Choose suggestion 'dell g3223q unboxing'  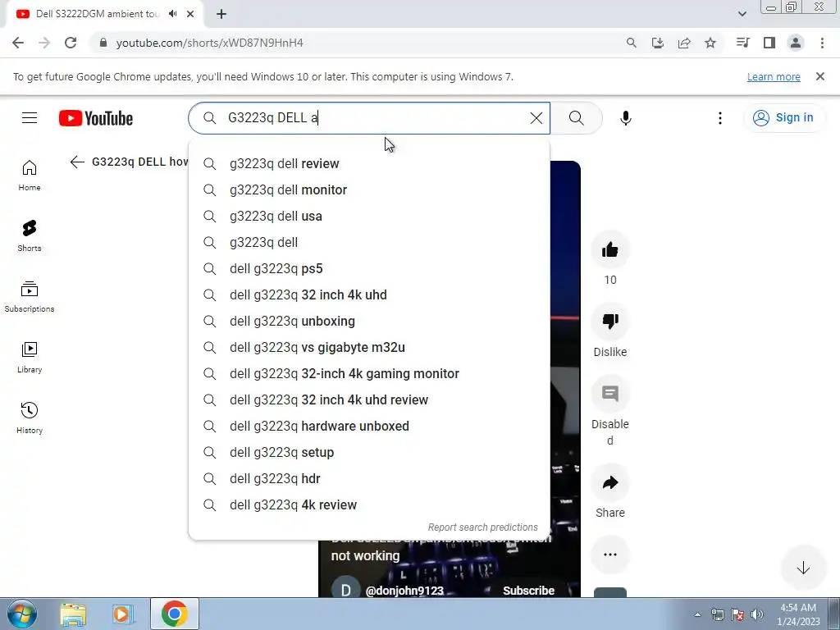369,321
